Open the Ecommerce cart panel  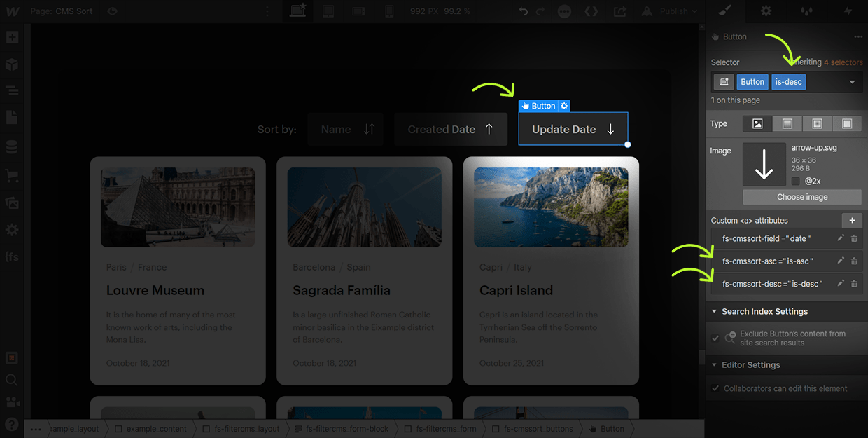click(12, 174)
